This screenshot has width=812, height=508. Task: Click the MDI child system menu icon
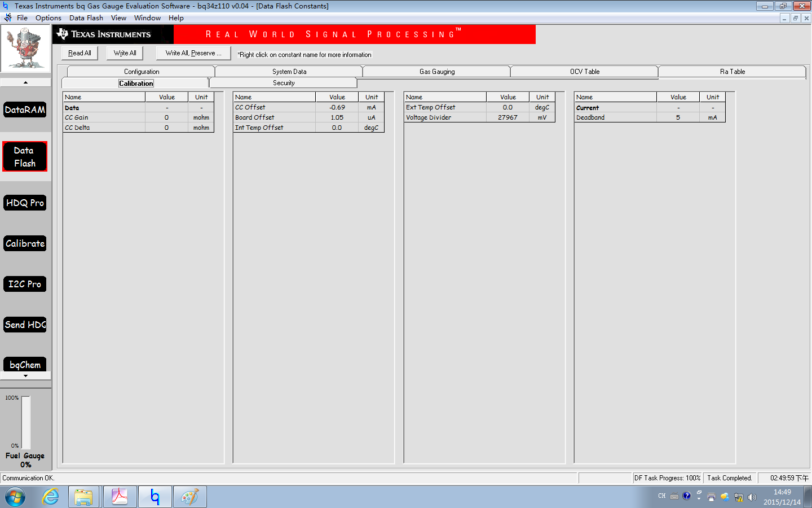(8, 17)
